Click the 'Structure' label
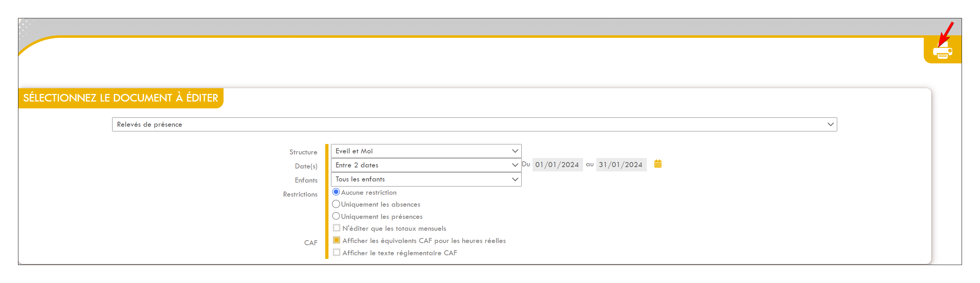980x283 pixels. click(303, 152)
